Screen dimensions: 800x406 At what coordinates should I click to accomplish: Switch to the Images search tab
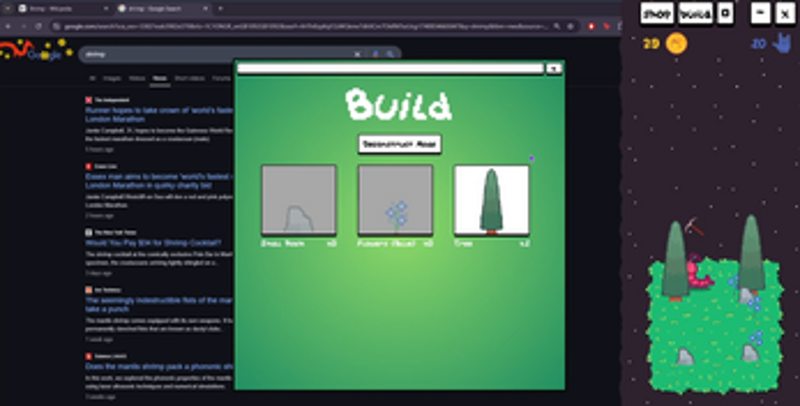[114, 77]
